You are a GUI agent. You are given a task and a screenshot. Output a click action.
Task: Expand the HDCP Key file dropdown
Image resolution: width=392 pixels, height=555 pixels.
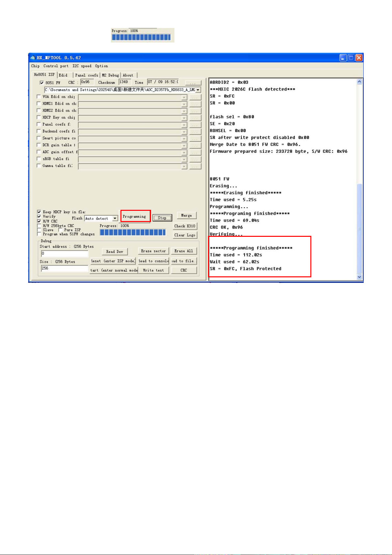(184, 118)
